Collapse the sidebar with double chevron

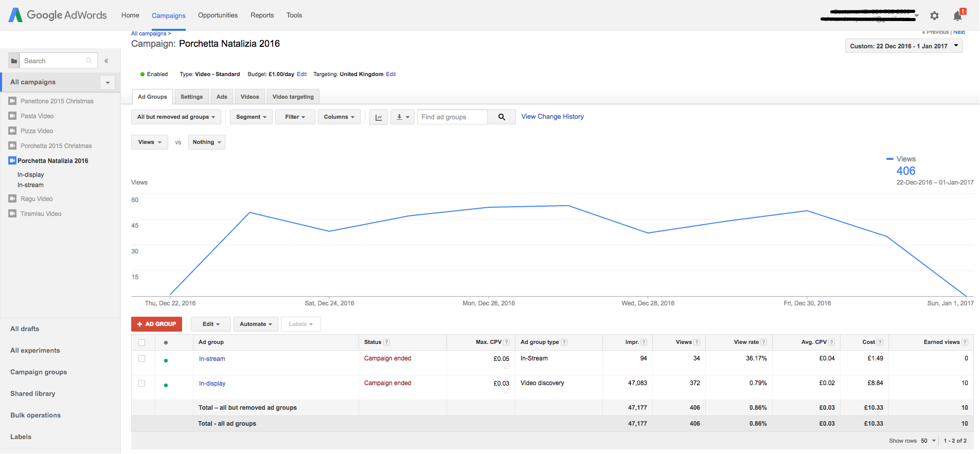[x=106, y=61]
